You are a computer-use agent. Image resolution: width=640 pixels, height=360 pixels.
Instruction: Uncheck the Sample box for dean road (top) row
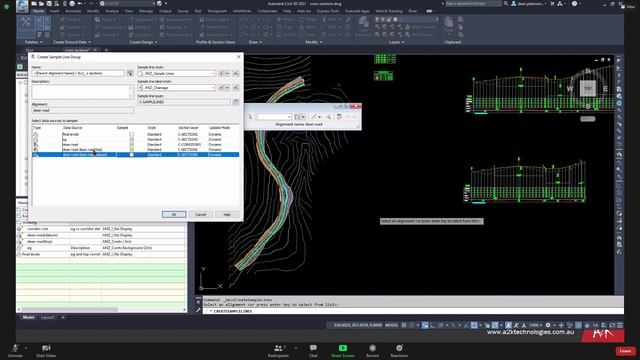tap(131, 150)
